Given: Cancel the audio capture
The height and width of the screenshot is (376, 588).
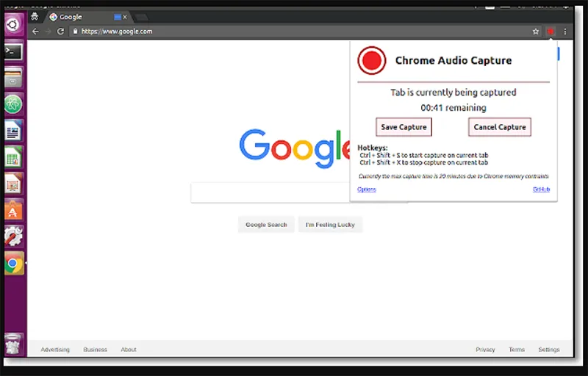Looking at the screenshot, I should (x=500, y=127).
